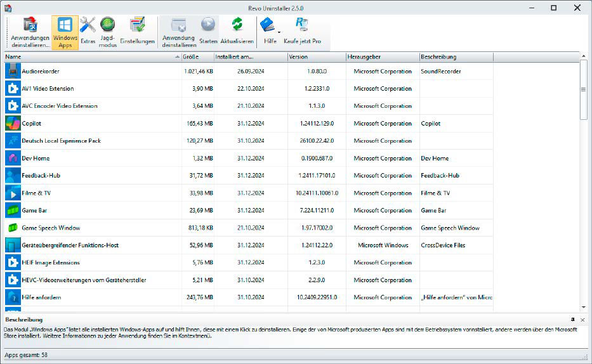592x364 pixels.
Task: Select the Copilot app icon
Action: pos(13,124)
